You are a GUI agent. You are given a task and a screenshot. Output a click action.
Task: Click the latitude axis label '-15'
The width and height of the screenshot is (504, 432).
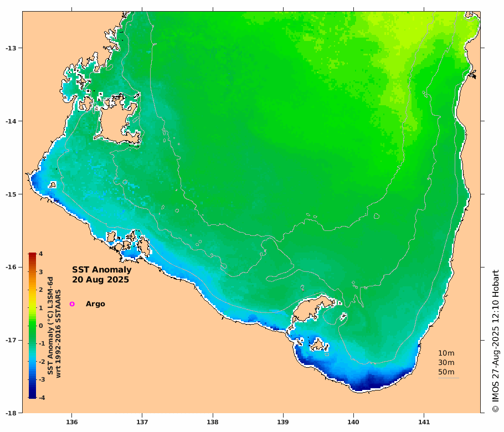tap(11, 194)
